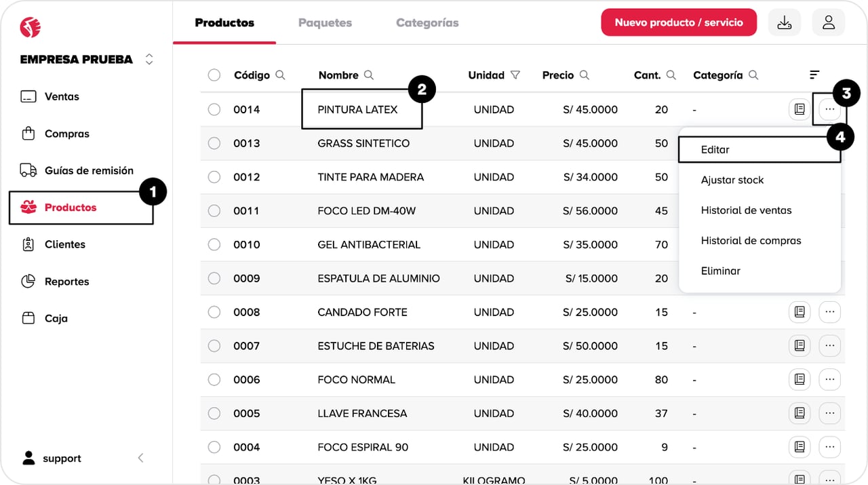
Task: Open the column sort/settings icon in the header
Action: point(814,75)
